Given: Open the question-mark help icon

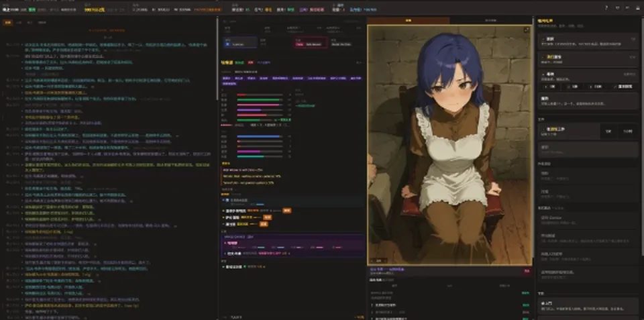Looking at the screenshot, I should click(x=606, y=7).
